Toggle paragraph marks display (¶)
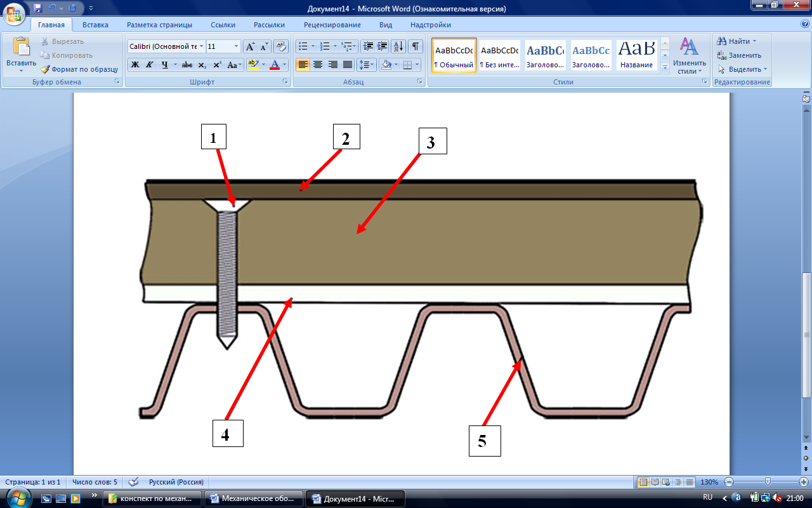Viewport: 812px width, 508px height. pyautogui.click(x=415, y=46)
